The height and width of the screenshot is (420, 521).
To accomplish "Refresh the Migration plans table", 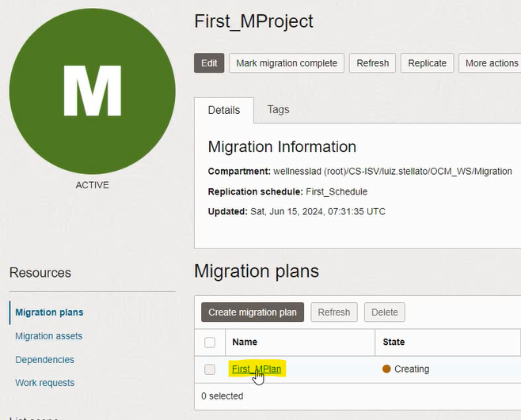I will coord(333,312).
